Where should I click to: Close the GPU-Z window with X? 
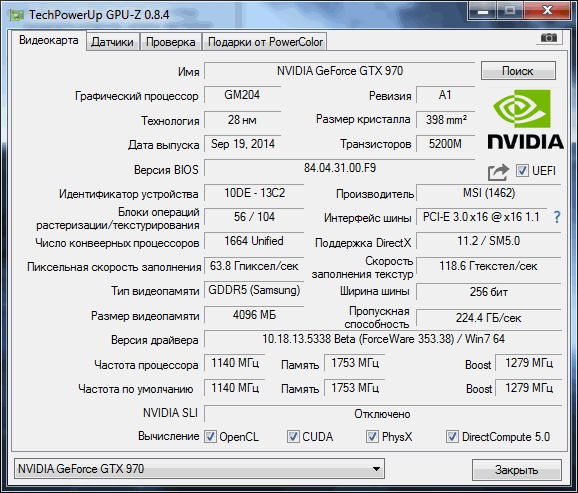pos(547,11)
